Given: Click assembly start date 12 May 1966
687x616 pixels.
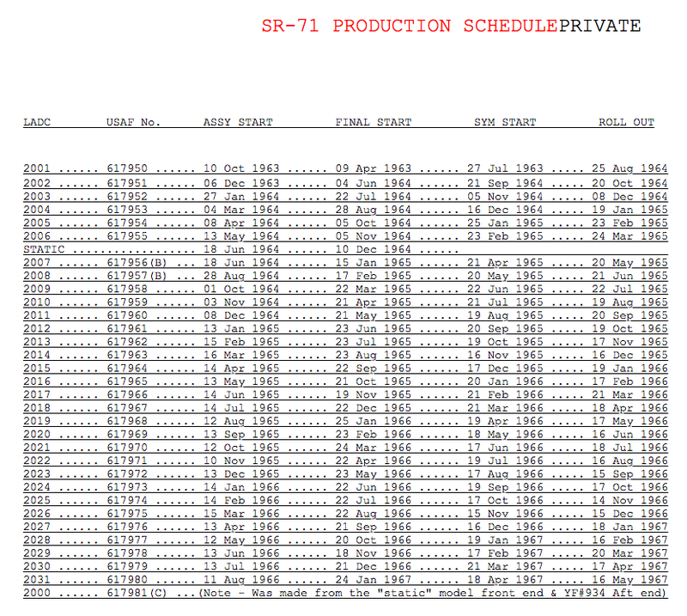Looking at the screenshot, I should coord(241,540).
